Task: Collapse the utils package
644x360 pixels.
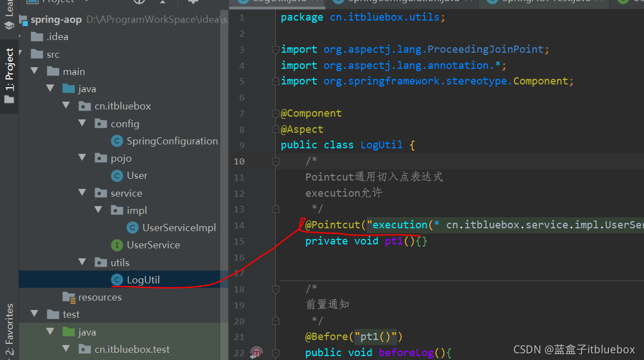Action: 82,262
